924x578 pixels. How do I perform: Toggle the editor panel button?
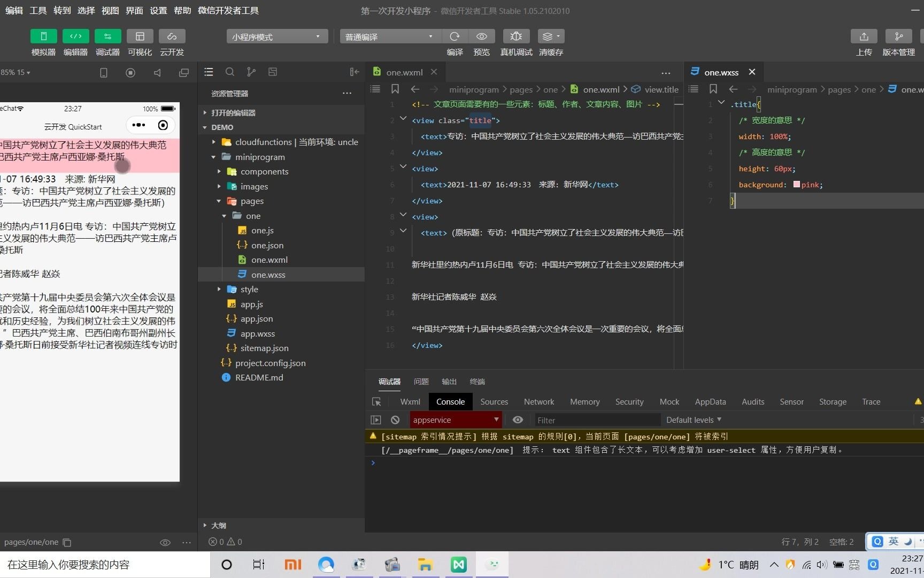pos(75,36)
